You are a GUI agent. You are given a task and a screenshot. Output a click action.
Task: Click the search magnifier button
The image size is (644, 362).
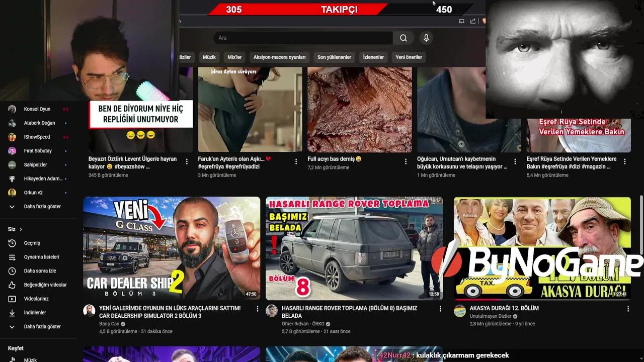pos(404,38)
